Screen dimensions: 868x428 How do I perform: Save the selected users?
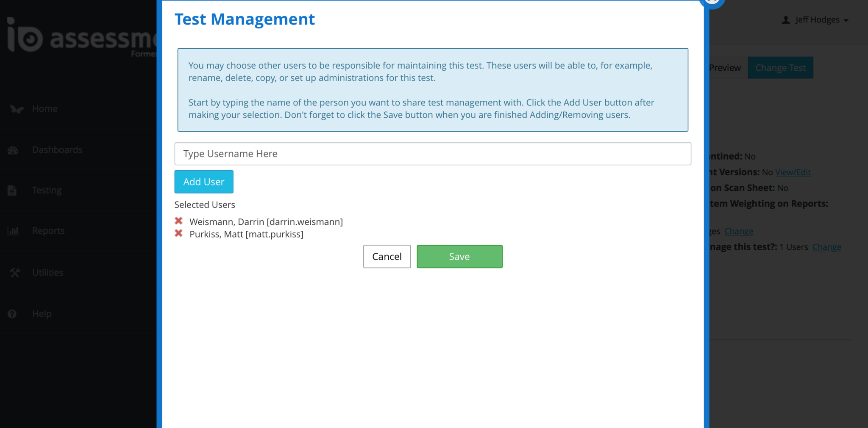pos(459,257)
